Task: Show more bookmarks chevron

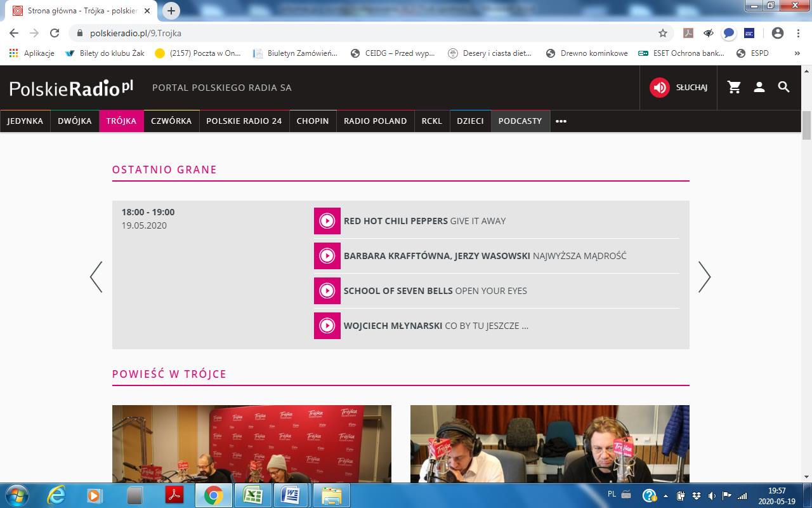Action: coord(797,53)
